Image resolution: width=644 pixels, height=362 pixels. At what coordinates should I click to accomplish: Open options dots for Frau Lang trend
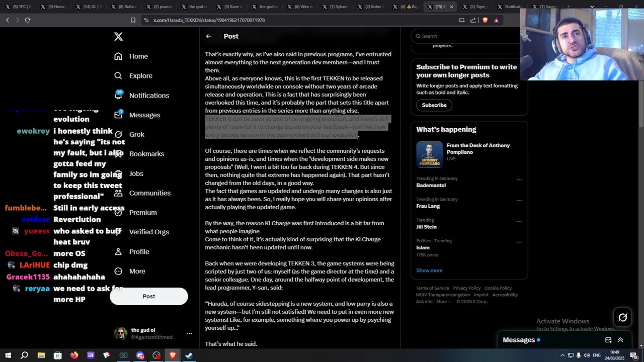click(519, 200)
